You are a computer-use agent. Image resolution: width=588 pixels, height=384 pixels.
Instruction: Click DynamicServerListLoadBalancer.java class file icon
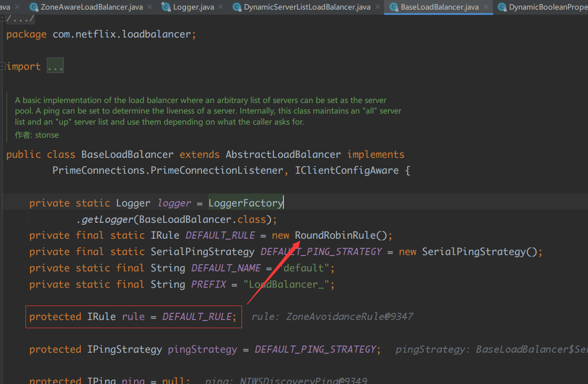pos(237,7)
